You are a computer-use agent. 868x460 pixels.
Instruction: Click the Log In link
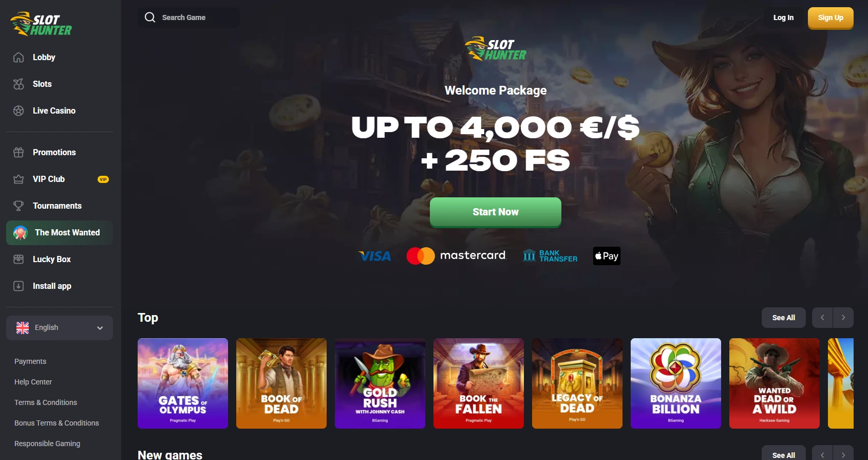coord(783,17)
